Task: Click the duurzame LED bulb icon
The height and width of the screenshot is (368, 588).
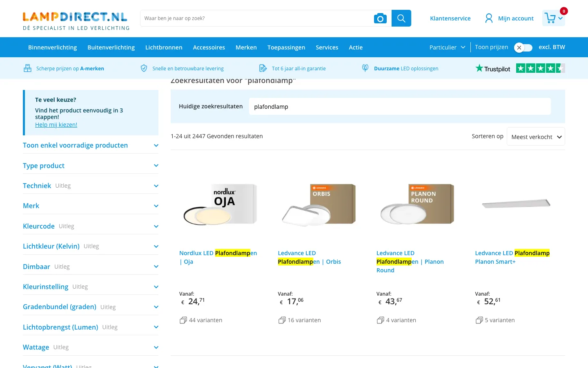Action: 365,68
